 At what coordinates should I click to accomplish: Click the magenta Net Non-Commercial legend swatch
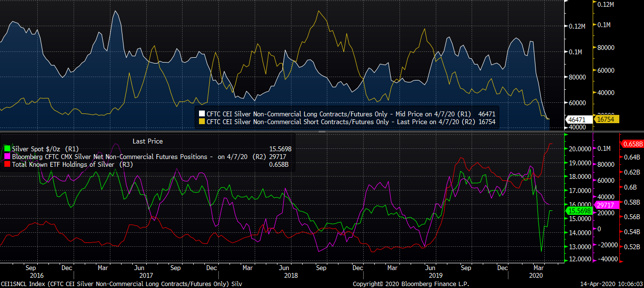click(6, 157)
